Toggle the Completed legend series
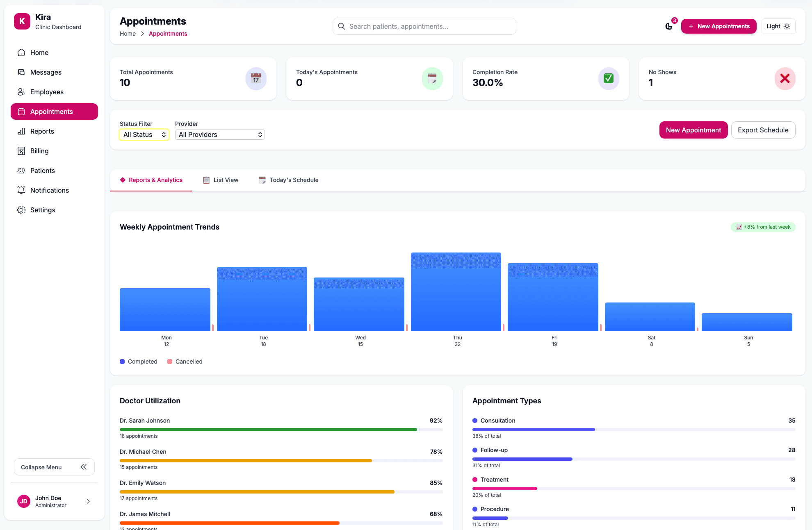The height and width of the screenshot is (530, 812). [x=139, y=362]
